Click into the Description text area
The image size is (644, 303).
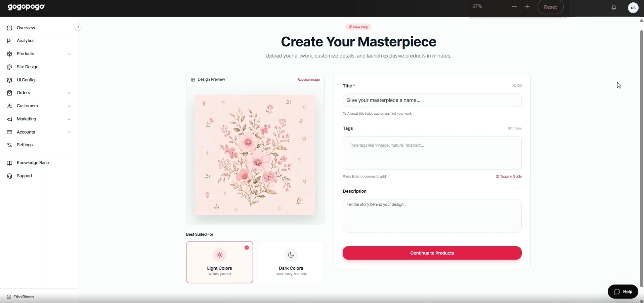click(432, 216)
